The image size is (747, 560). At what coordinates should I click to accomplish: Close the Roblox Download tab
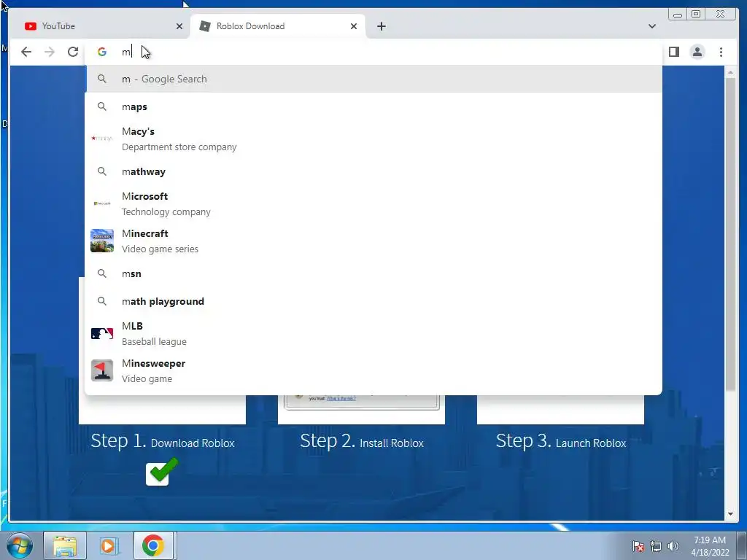(354, 26)
